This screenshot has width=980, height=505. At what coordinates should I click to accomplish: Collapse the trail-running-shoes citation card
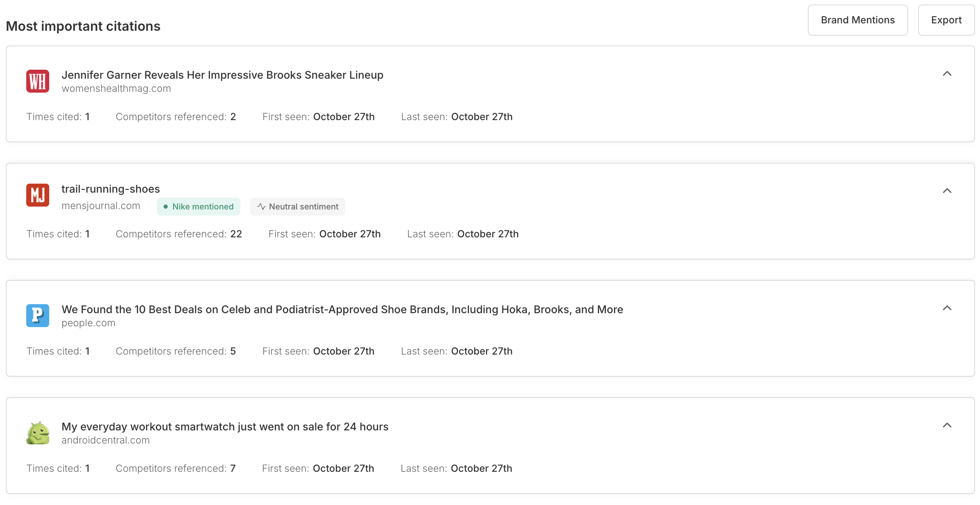pos(947,191)
